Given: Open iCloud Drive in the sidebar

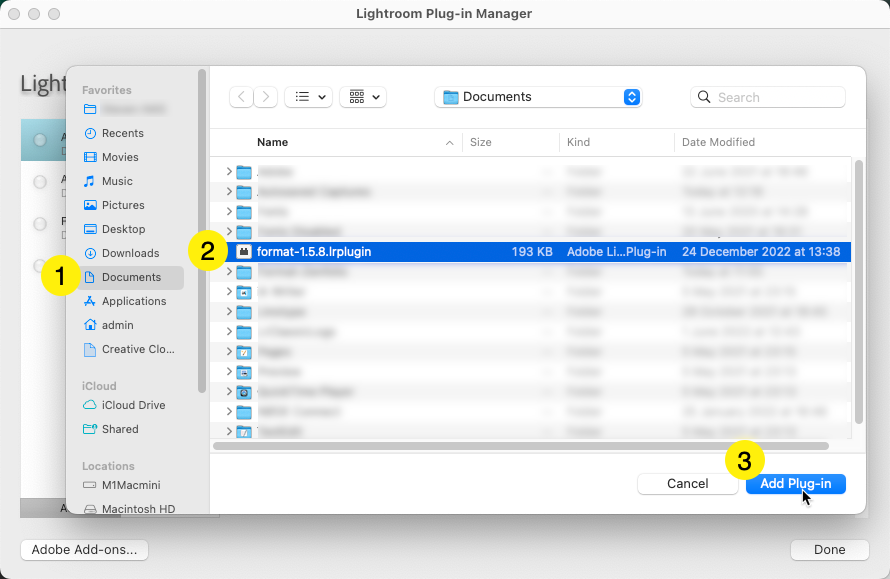Looking at the screenshot, I should click(133, 405).
